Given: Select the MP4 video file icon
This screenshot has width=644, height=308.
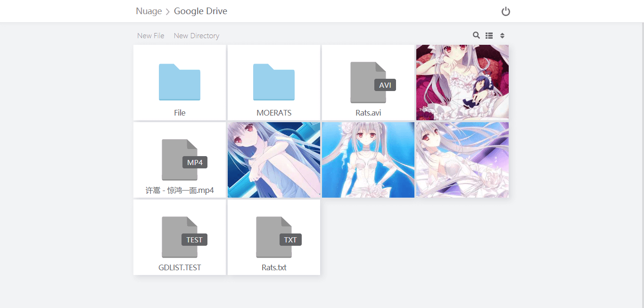Looking at the screenshot, I should 184,159.
